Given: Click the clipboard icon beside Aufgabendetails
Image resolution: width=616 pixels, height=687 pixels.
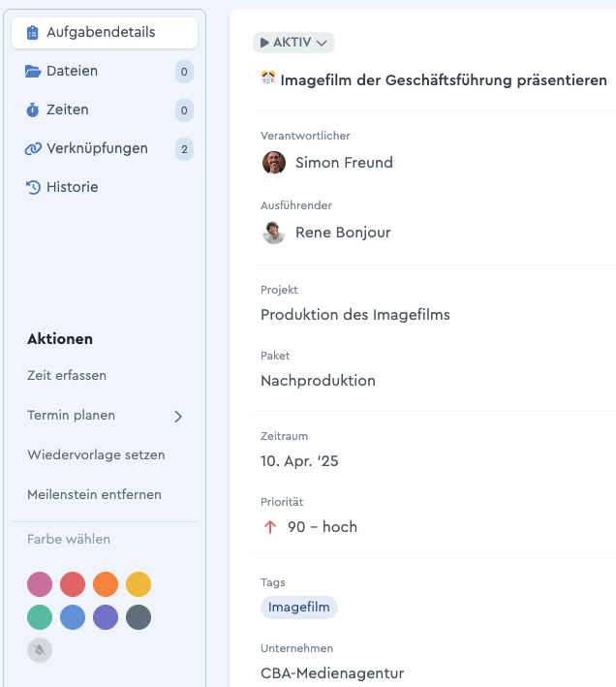Looking at the screenshot, I should [32, 33].
